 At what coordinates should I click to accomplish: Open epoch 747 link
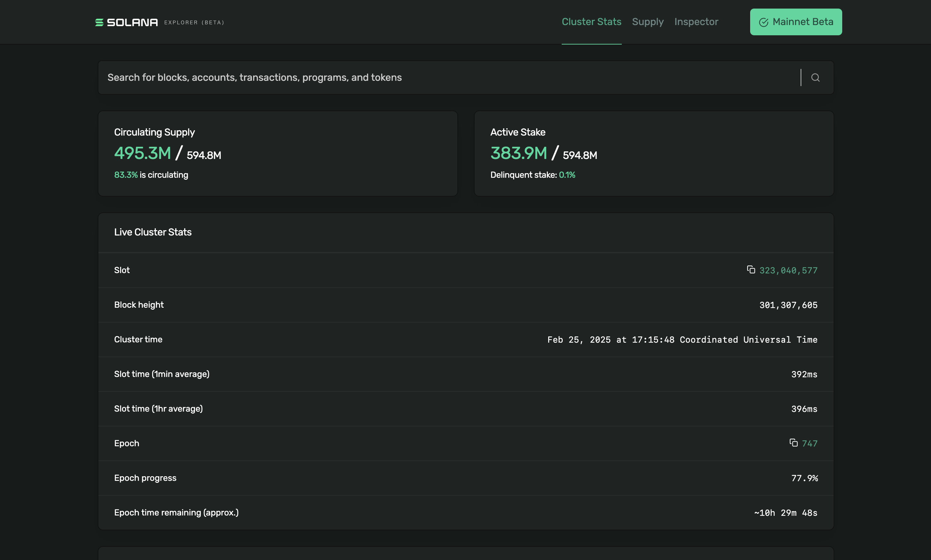pyautogui.click(x=810, y=444)
